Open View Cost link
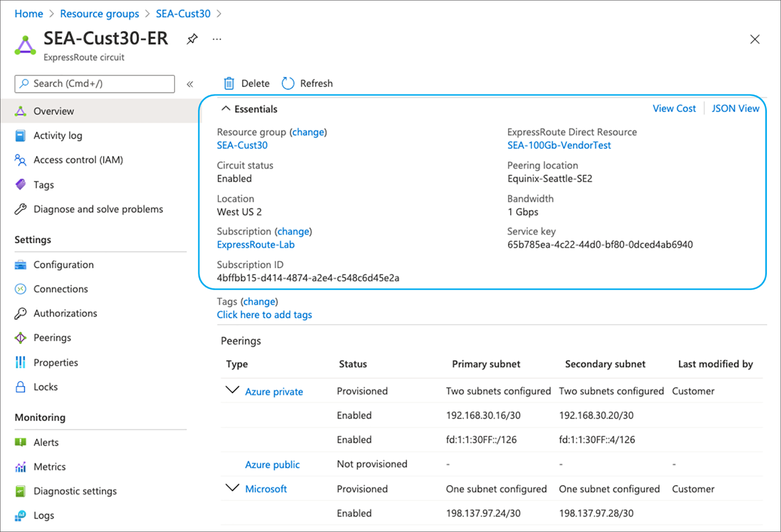The height and width of the screenshot is (532, 781). pyautogui.click(x=674, y=109)
